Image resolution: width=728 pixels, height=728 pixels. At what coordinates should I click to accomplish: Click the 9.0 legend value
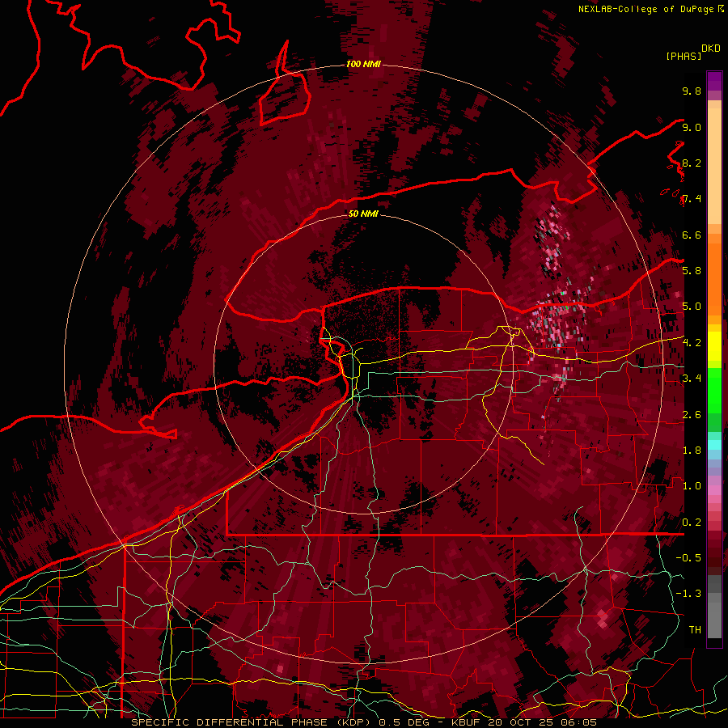[x=692, y=127]
